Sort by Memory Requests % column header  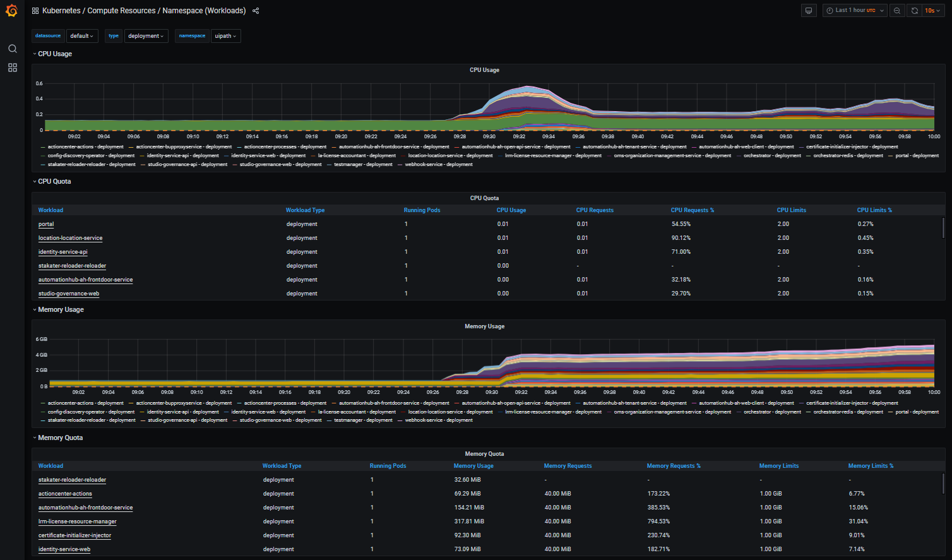tap(674, 466)
